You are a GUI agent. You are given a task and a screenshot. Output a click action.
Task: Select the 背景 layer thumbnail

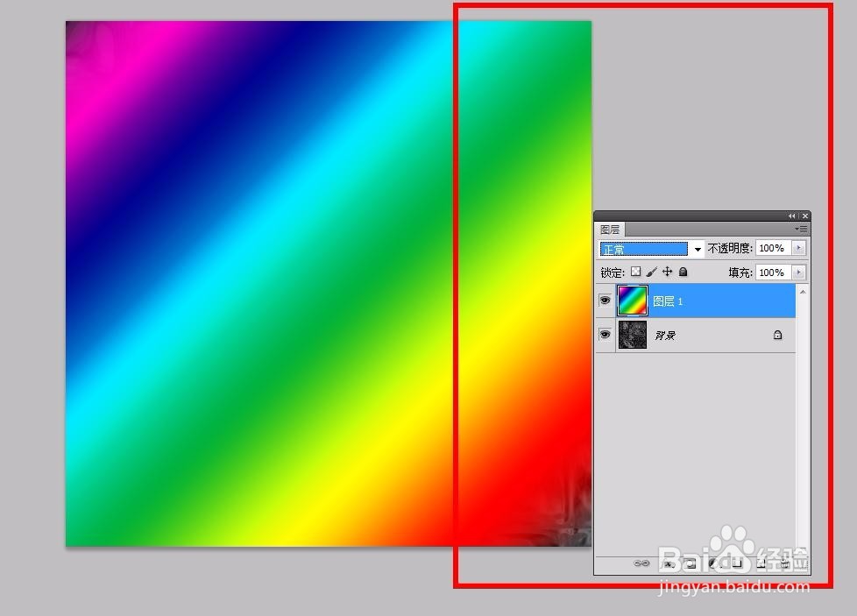click(x=633, y=335)
